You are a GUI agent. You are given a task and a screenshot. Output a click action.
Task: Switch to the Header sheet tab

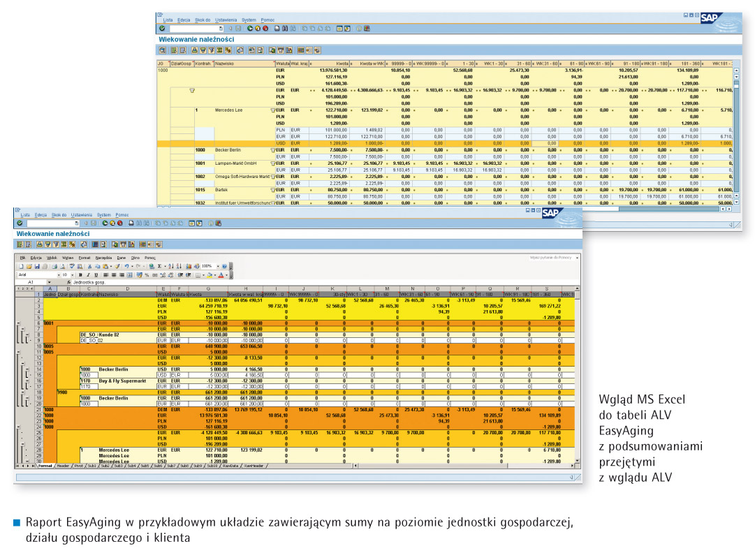click(x=63, y=466)
